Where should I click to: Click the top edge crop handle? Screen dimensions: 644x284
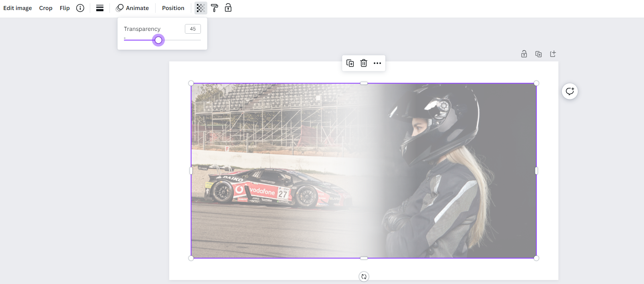point(364,83)
